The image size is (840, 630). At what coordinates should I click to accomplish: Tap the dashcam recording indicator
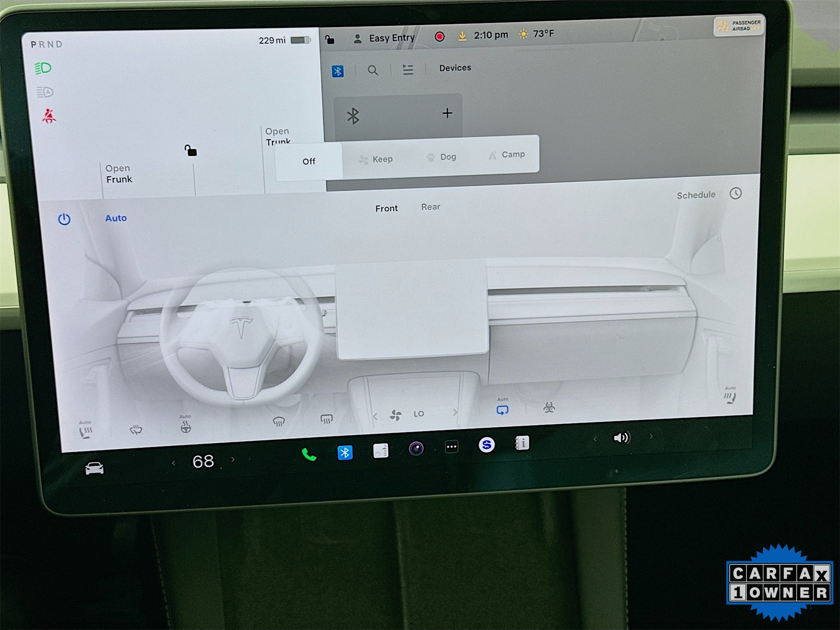click(440, 37)
